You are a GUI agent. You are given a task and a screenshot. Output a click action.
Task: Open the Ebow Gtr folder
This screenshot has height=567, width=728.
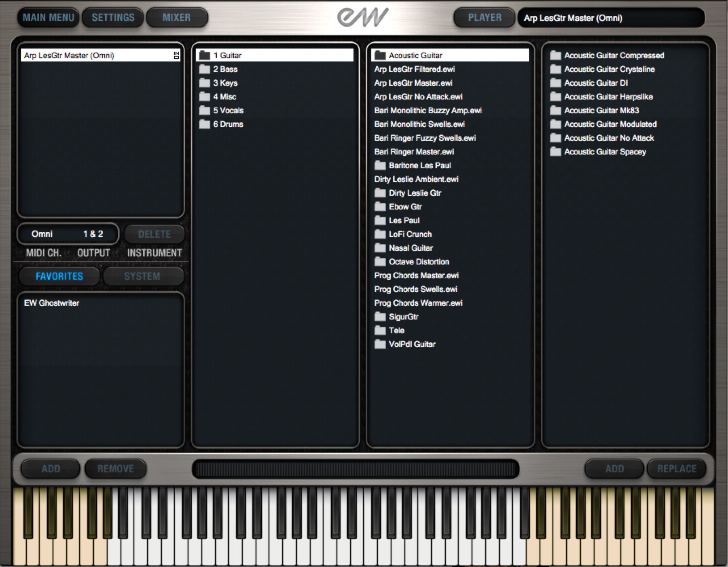(398, 207)
